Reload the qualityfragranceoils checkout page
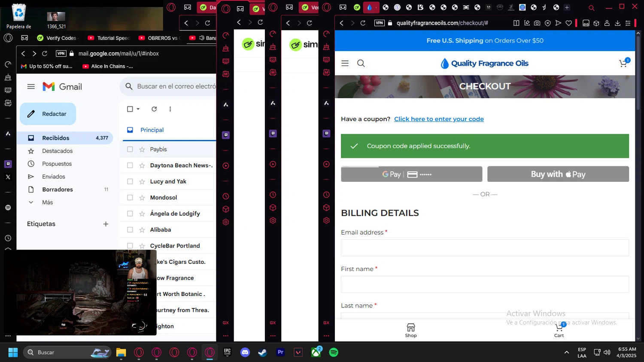The height and width of the screenshot is (362, 644). pyautogui.click(x=363, y=23)
